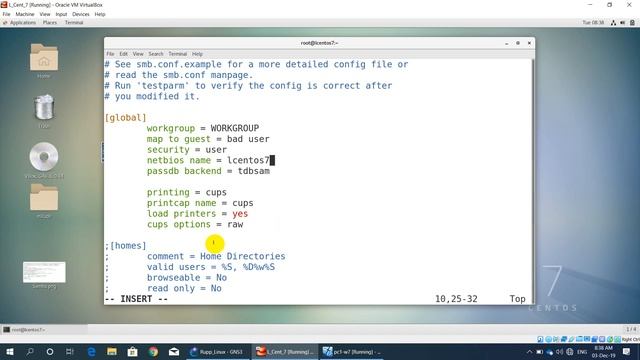Switch to Rupp_Linux - GNS3 taskbar window

[x=217, y=351]
